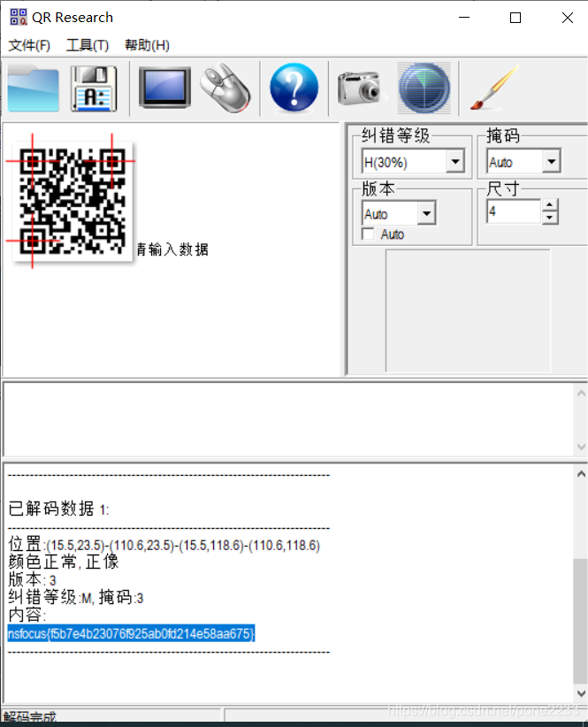
Task: Click scroll down arrow in input pane
Action: pos(581,447)
